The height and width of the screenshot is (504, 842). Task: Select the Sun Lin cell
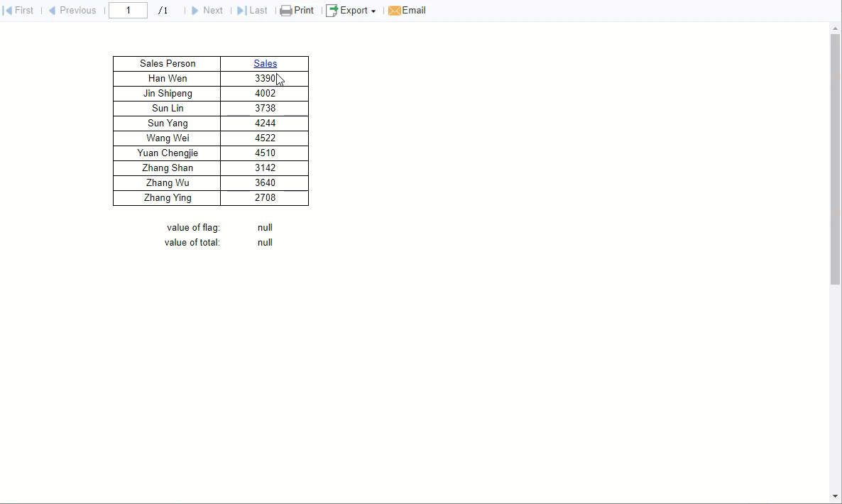pyautogui.click(x=167, y=109)
